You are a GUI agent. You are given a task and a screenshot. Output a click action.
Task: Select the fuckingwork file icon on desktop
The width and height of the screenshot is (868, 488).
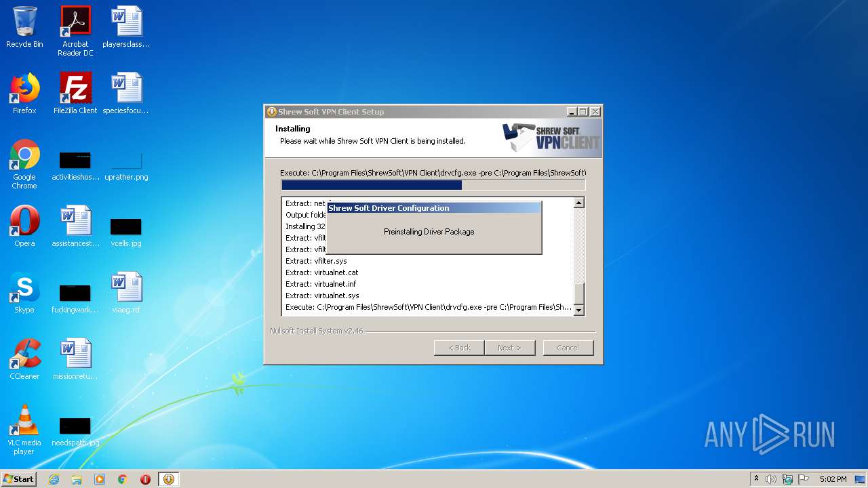(75, 299)
